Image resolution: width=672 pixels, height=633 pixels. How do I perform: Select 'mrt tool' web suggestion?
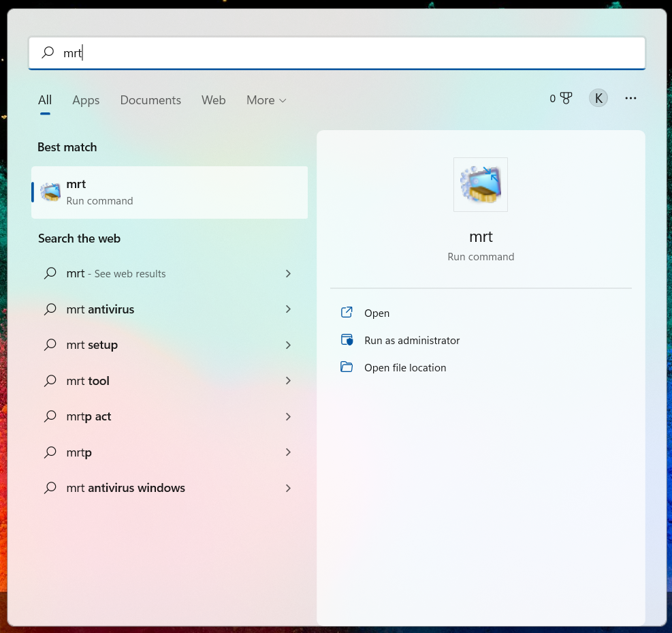point(170,381)
